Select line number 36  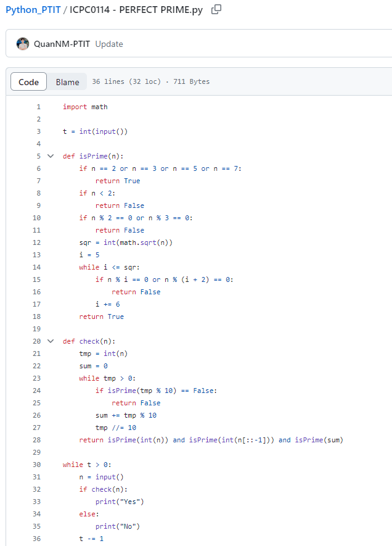click(36, 539)
